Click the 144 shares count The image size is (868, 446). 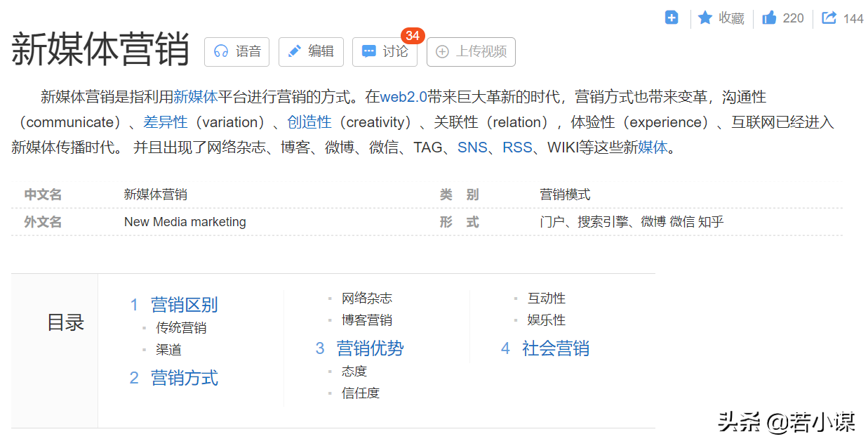[x=853, y=18]
